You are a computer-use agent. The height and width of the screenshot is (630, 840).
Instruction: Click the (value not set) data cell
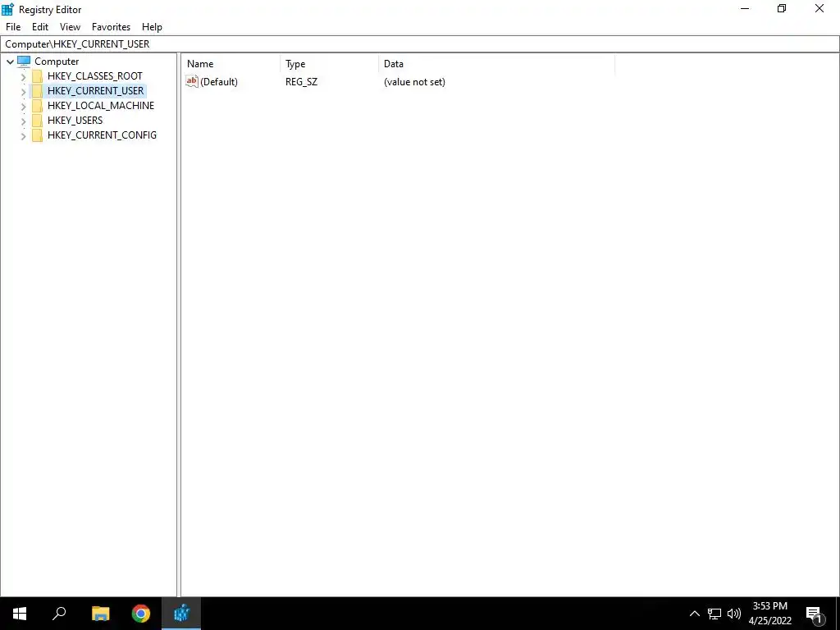click(x=414, y=81)
